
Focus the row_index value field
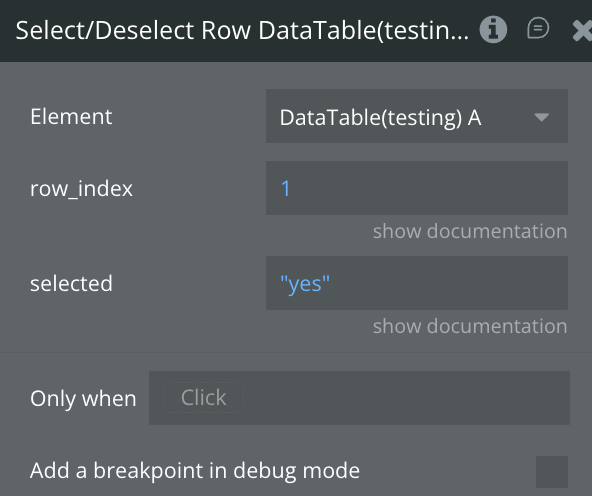click(417, 188)
